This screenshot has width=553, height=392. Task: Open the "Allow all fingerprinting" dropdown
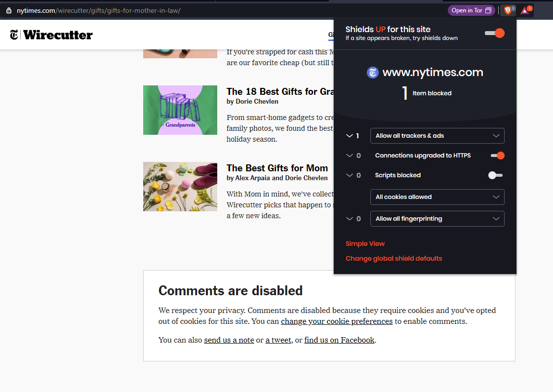(437, 218)
